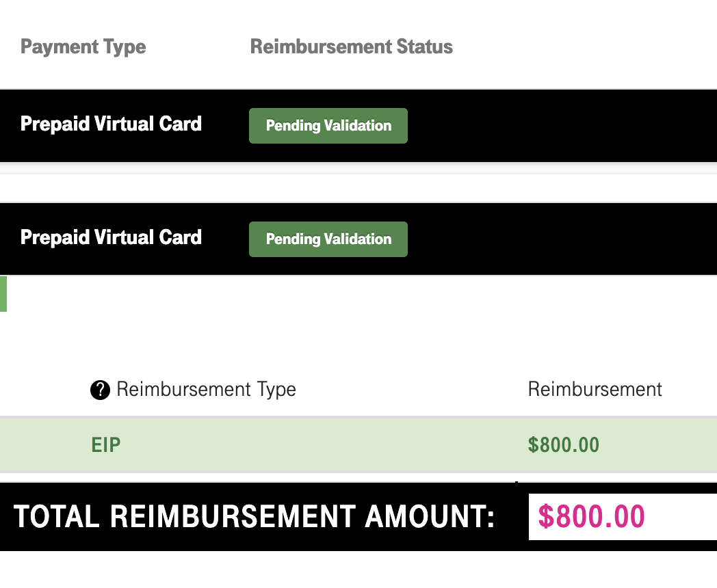The height and width of the screenshot is (588, 717).
Task: Click the second Pending Validation status badge
Action: (x=328, y=239)
